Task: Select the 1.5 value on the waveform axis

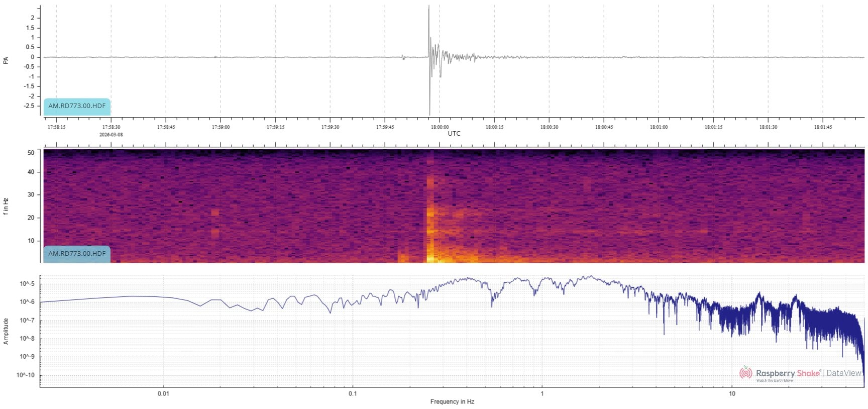Action: pos(30,28)
